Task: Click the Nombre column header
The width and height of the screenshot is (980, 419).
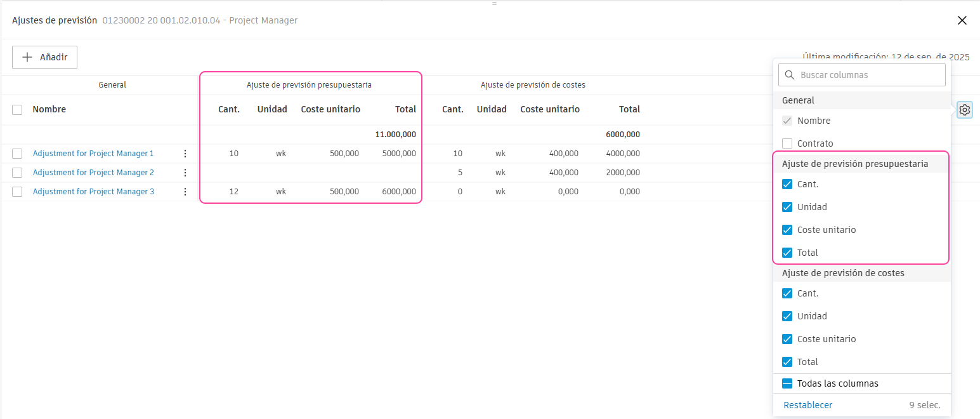Action: tap(49, 109)
